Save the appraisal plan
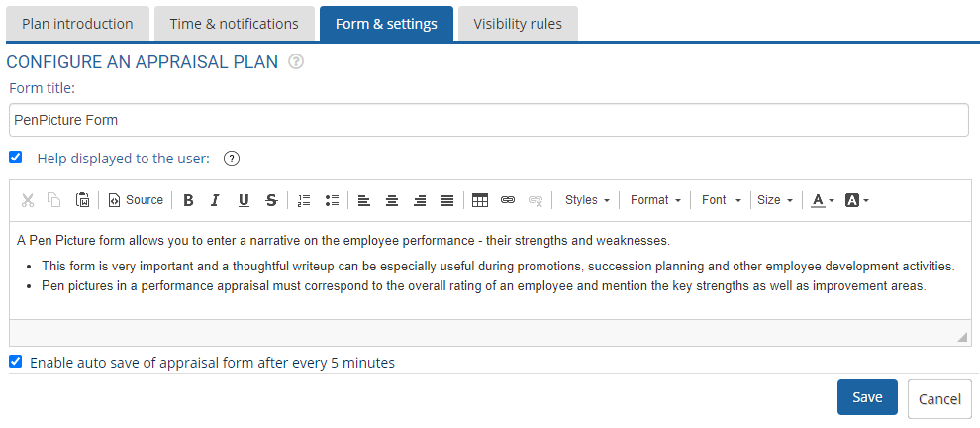The height and width of the screenshot is (428, 980). tap(867, 397)
